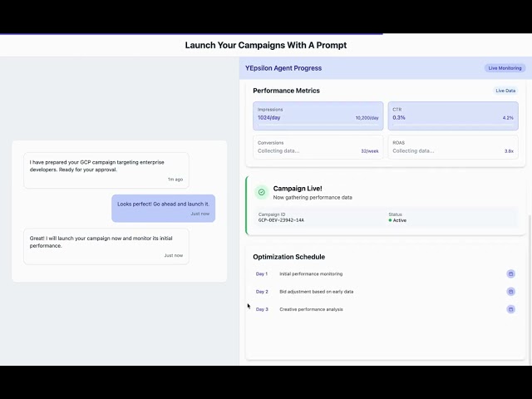
Task: Click the Live Monitoring badge
Action: (x=505, y=68)
